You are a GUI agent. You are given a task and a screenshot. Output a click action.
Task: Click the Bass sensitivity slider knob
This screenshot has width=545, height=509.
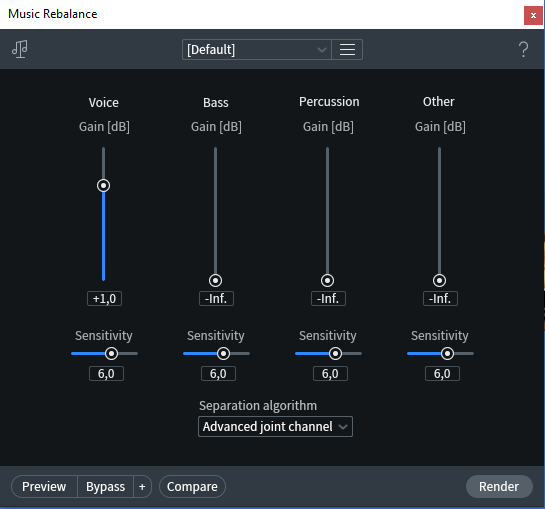(223, 354)
